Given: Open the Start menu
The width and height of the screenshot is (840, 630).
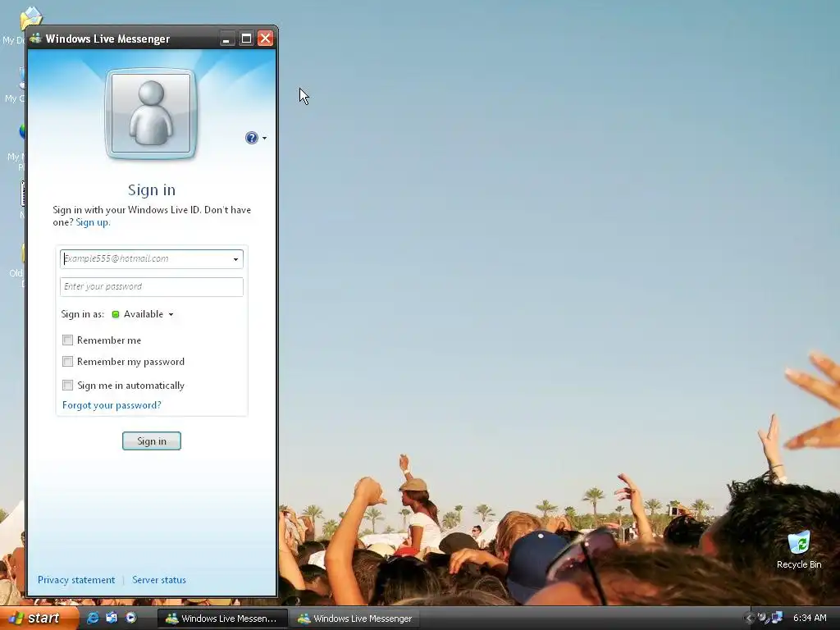Looking at the screenshot, I should coord(39,619).
